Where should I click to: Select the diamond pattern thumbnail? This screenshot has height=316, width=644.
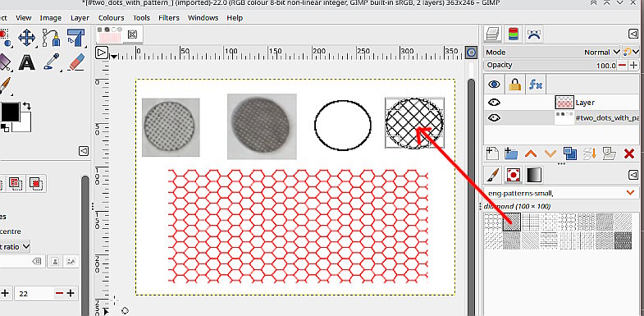(512, 222)
